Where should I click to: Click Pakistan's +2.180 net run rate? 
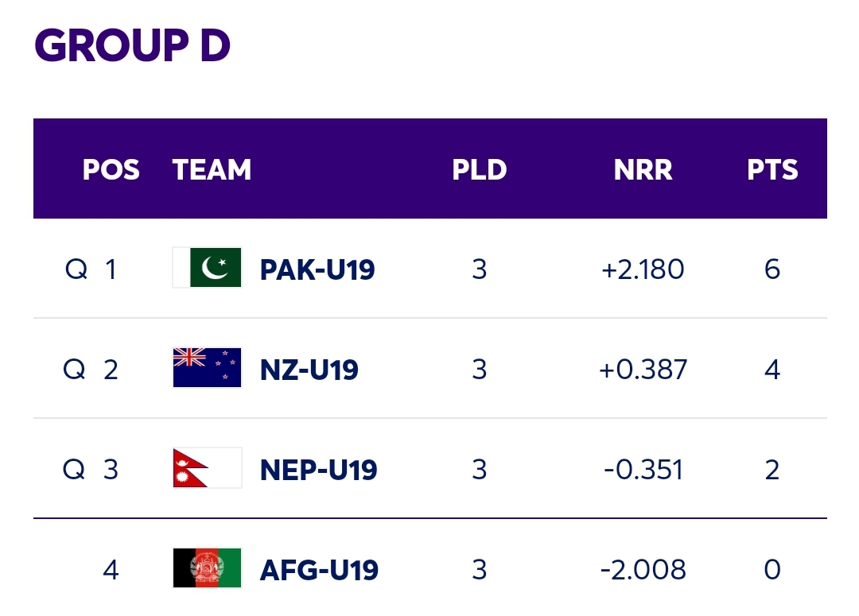pos(643,269)
